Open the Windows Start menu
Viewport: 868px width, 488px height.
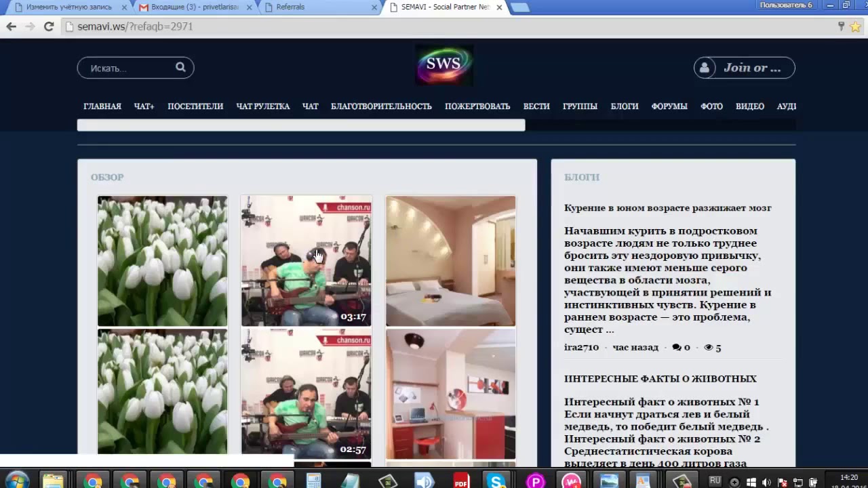click(x=16, y=480)
